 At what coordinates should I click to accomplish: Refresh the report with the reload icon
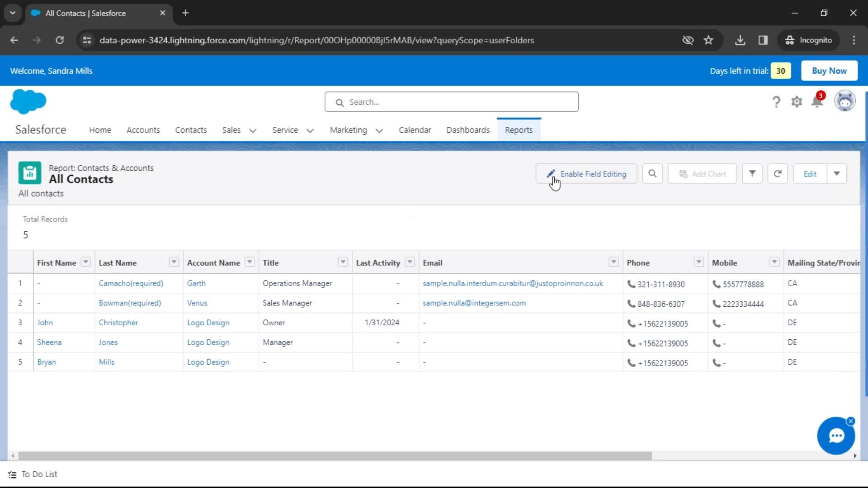[778, 174]
